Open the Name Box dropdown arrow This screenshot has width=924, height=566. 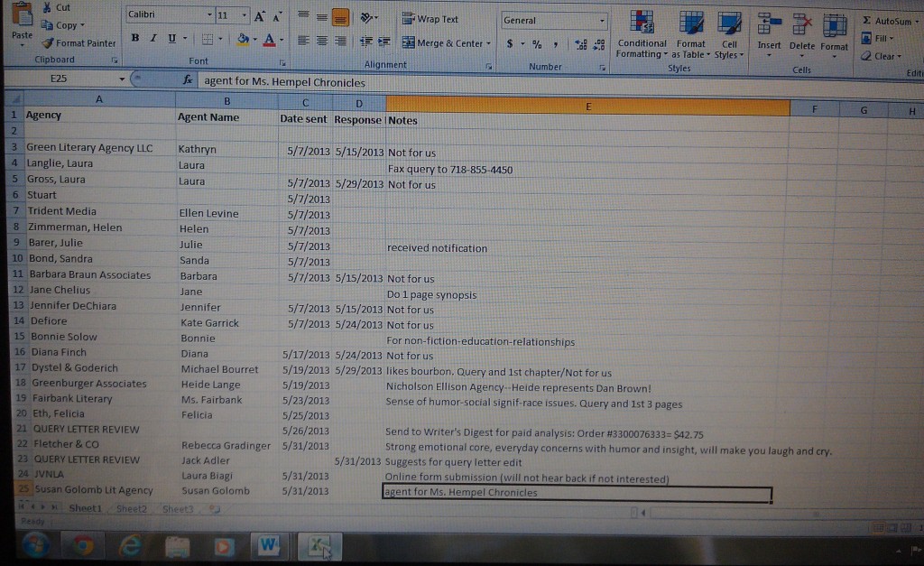click(122, 79)
